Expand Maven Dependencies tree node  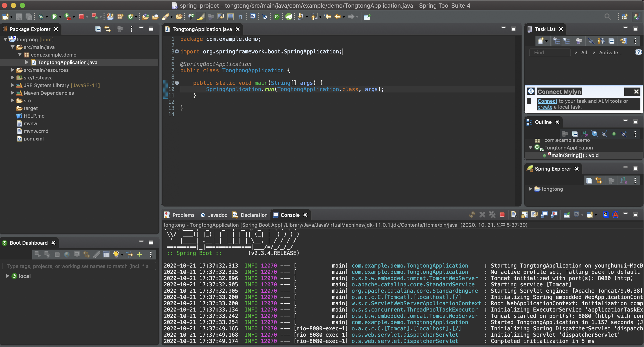tap(13, 93)
